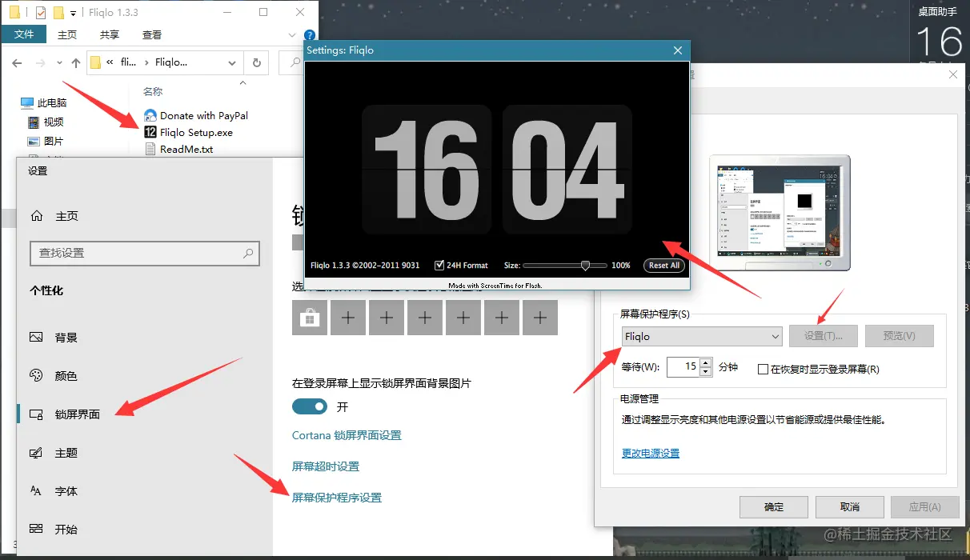The width and height of the screenshot is (970, 560).
Task: Click the Store app tile in lock screen apps
Action: pyautogui.click(x=310, y=318)
